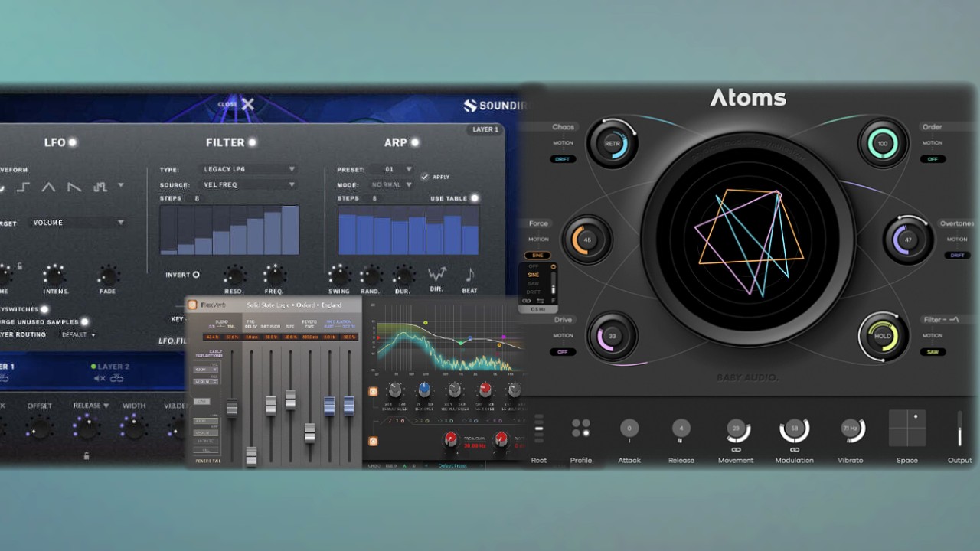Viewport: 980px width, 551px height.
Task: Click the red Frequency knob at 20.00 Hz
Action: pos(452,439)
